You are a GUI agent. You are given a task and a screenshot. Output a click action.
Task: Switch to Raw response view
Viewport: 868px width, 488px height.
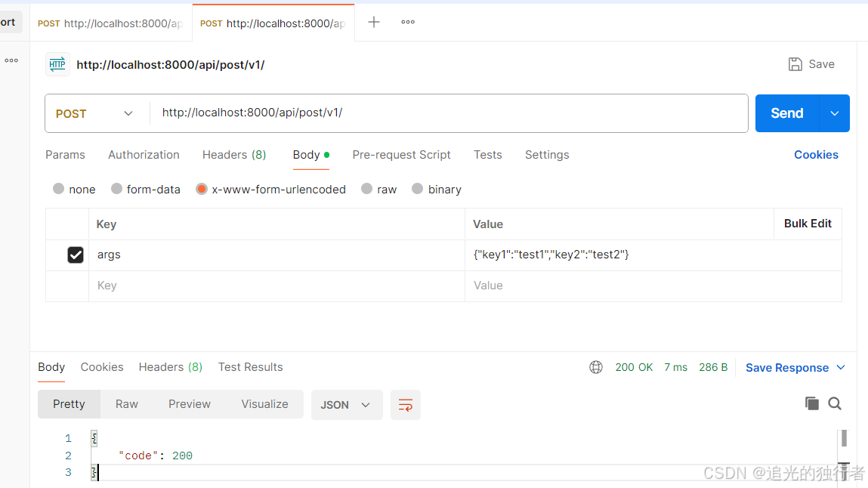(127, 404)
